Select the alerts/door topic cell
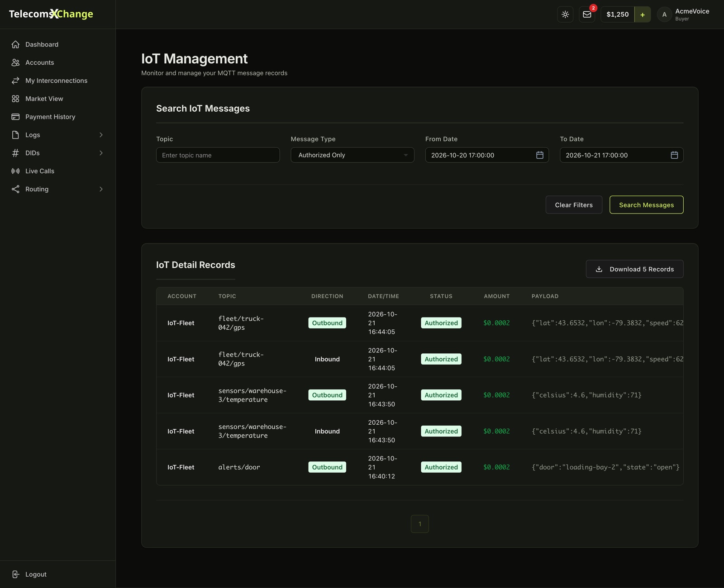Screen dimensions: 724x588 [239, 467]
